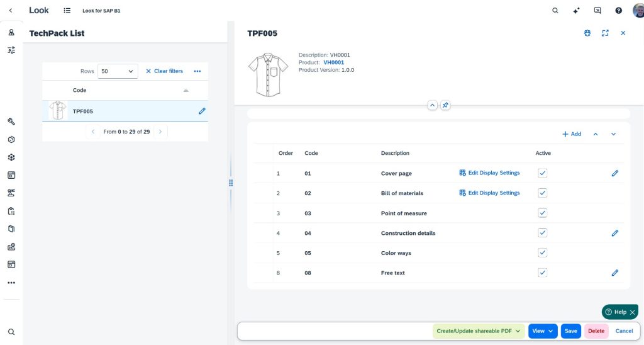644x345 pixels.
Task: Toggle Active checkbox for Point of measure
Action: click(x=543, y=213)
